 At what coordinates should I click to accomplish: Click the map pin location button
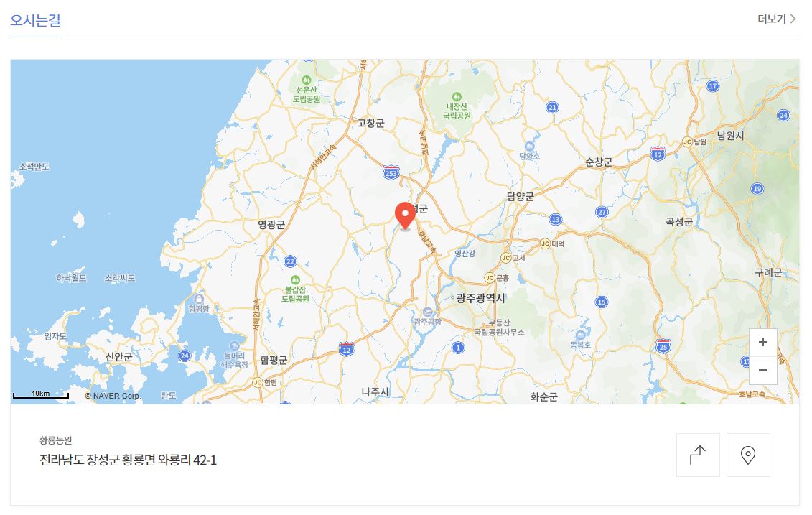pos(748,455)
